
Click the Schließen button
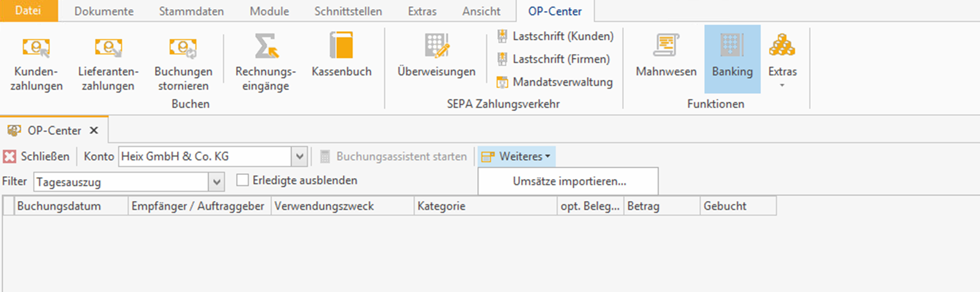pos(37,157)
